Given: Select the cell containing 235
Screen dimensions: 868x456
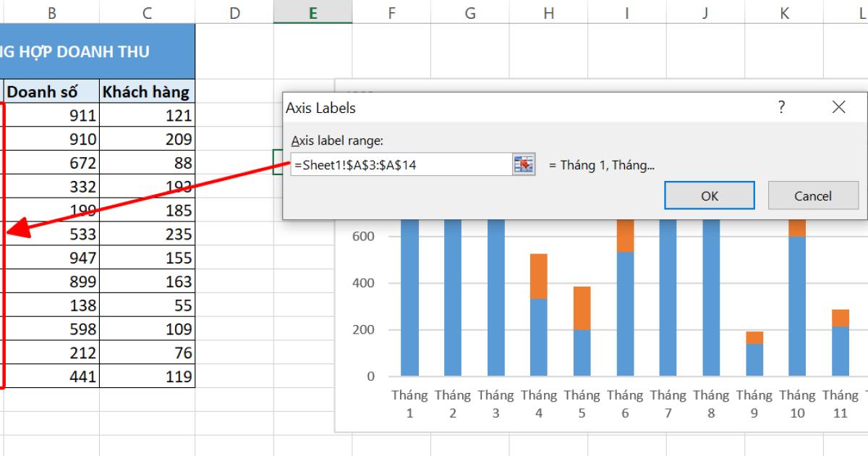Looking at the screenshot, I should [x=147, y=235].
